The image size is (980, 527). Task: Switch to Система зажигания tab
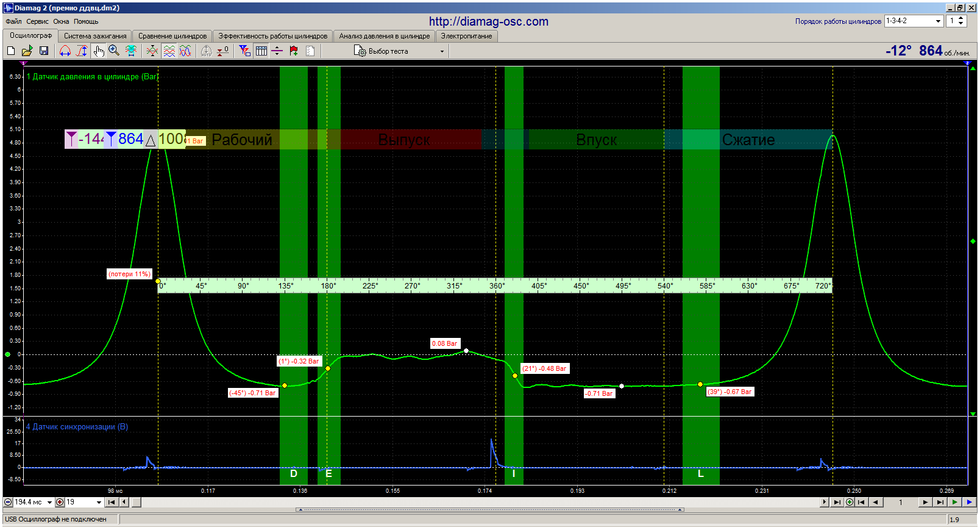tap(95, 36)
